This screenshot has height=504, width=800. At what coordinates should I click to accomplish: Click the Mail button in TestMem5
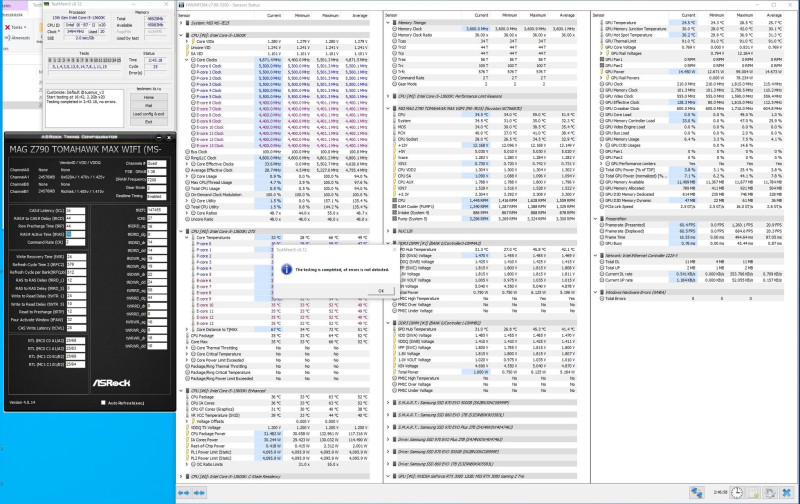point(148,106)
